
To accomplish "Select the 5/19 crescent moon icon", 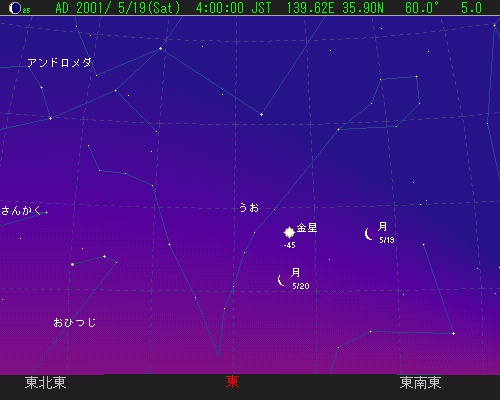I will (368, 234).
